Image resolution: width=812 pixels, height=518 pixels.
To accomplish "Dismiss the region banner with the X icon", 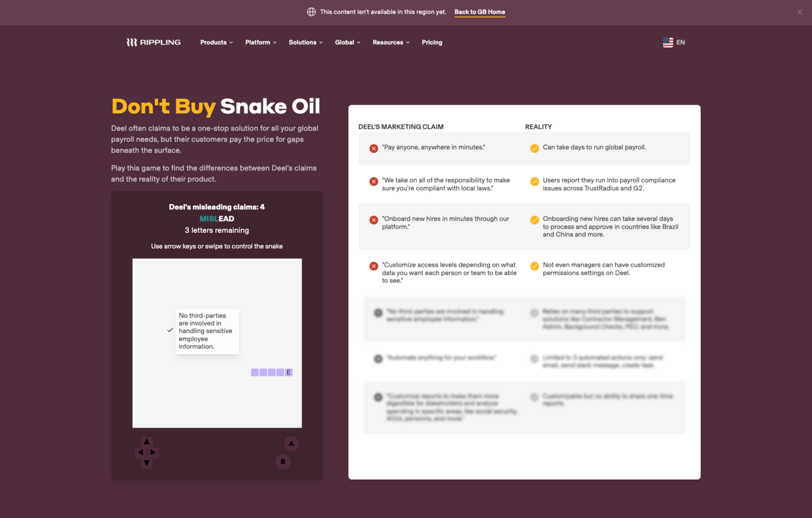I will [799, 12].
